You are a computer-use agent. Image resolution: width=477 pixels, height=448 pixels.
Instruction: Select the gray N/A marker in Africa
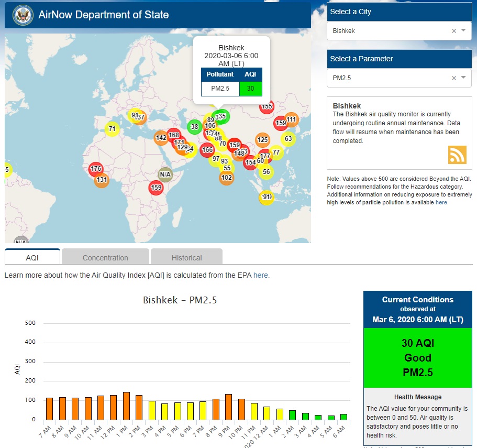click(x=165, y=174)
